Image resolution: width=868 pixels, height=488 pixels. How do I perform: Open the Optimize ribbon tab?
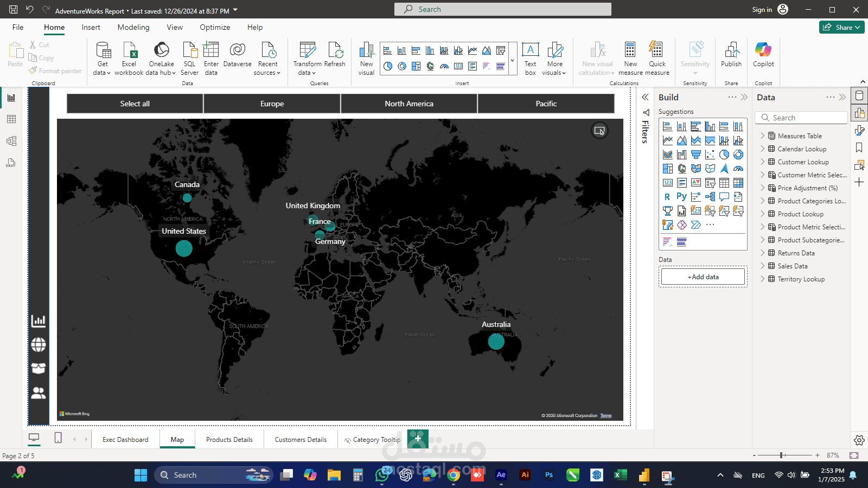(215, 27)
